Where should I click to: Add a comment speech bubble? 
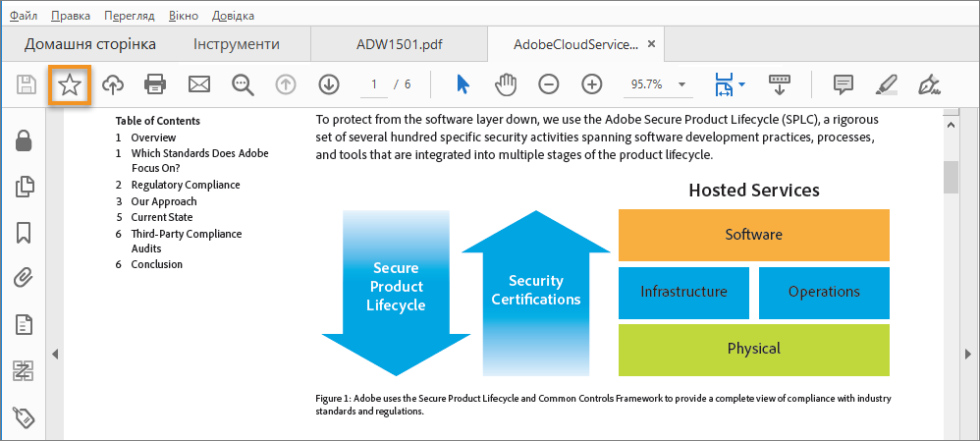pos(844,84)
